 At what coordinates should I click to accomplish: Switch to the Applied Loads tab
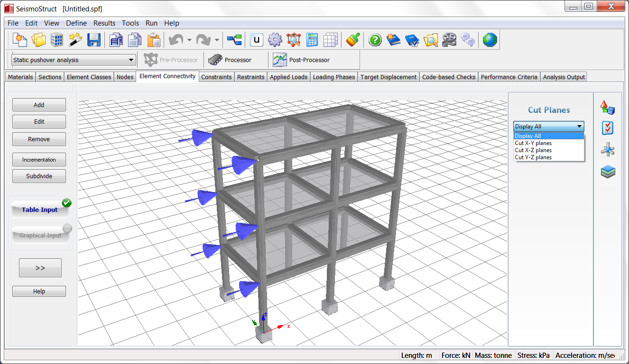click(288, 77)
